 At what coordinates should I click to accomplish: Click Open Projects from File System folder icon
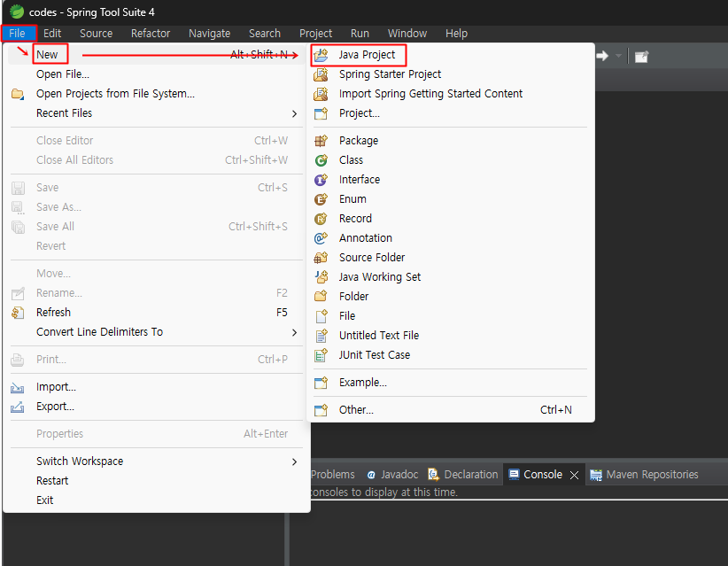click(18, 94)
